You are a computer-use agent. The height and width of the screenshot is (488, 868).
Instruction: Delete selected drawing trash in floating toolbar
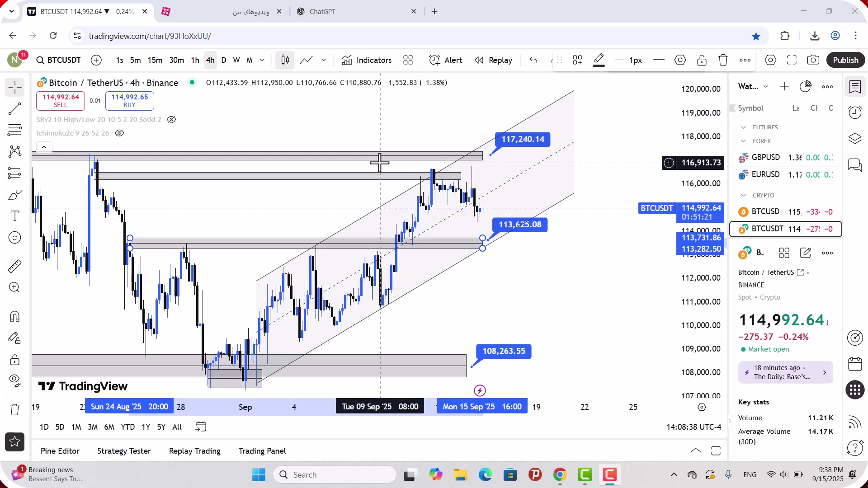723,60
